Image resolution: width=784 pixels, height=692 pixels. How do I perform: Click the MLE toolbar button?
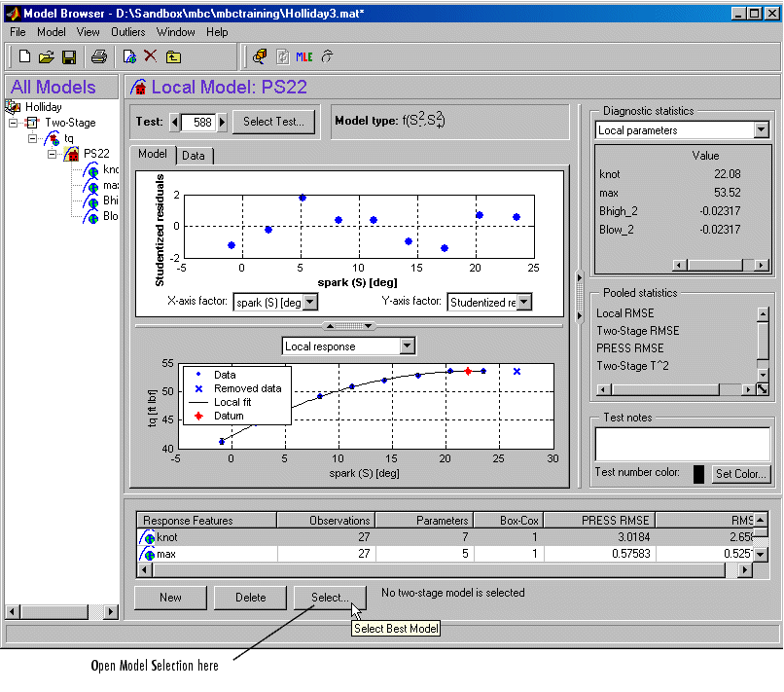tap(304, 57)
